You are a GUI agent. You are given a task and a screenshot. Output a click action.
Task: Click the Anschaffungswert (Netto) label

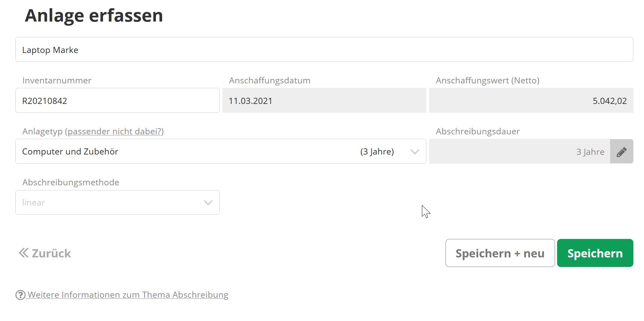pos(487,81)
